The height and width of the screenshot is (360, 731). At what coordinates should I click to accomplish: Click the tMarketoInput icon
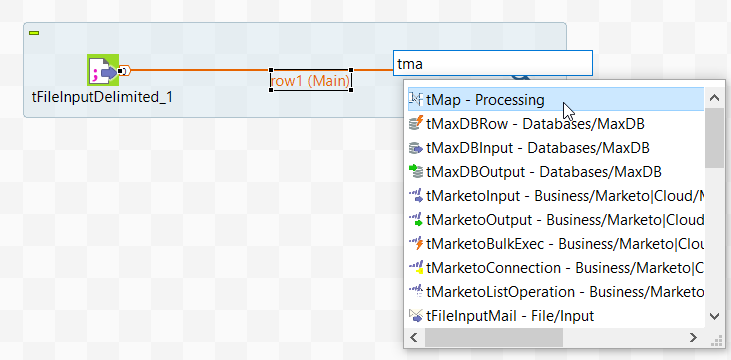(x=416, y=195)
